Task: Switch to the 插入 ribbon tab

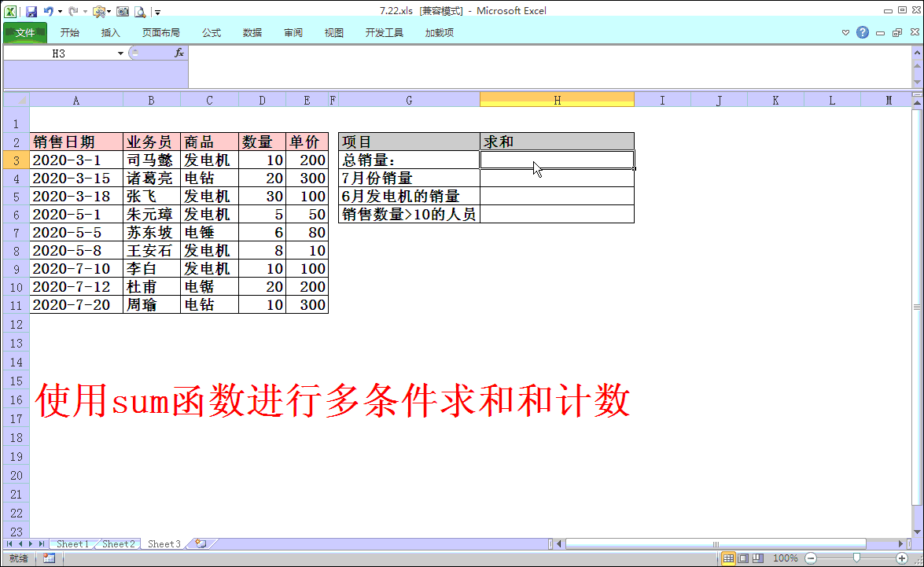Action: click(110, 32)
